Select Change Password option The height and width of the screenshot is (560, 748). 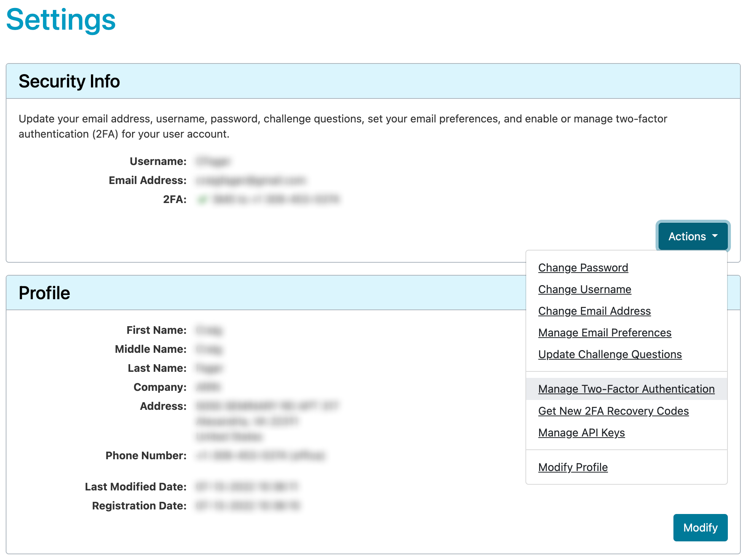click(582, 267)
